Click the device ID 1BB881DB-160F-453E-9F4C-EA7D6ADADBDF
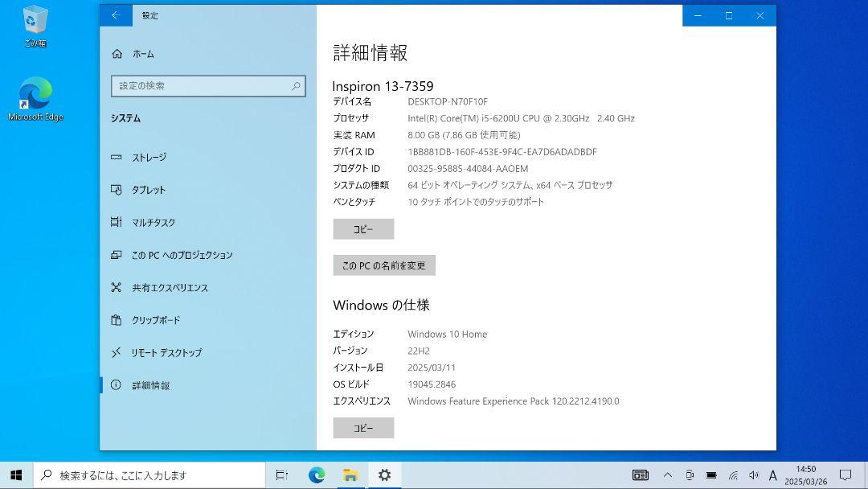This screenshot has width=868, height=489. click(x=502, y=152)
